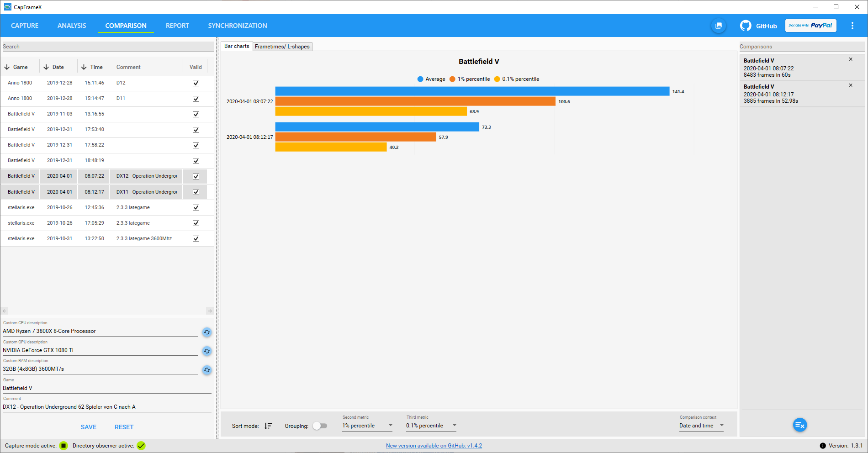This screenshot has height=453, width=868.
Task: Toggle Valid checkbox for DX12 Operation Underground row
Action: tap(196, 176)
